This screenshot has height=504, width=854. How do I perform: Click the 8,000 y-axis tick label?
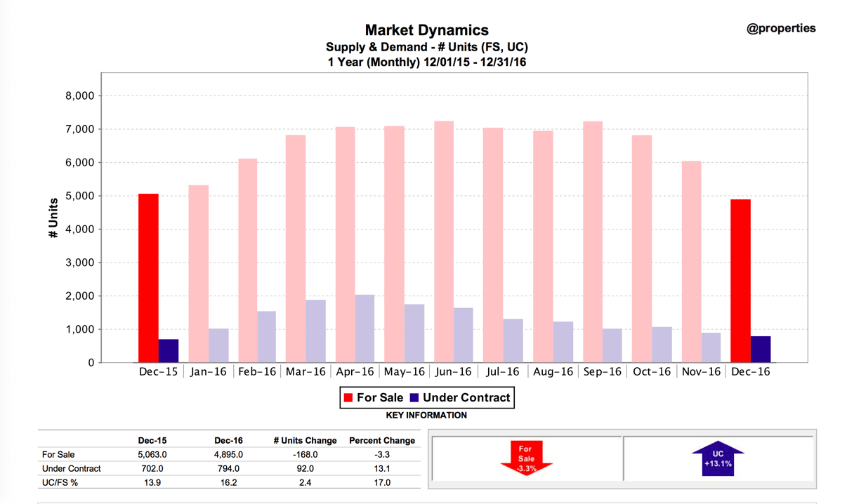click(79, 96)
